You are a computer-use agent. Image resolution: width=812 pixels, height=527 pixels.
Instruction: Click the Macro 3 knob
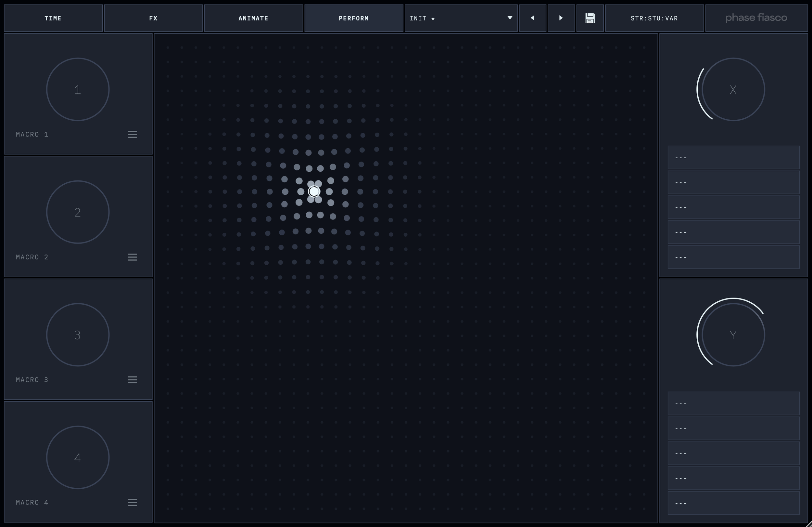[x=78, y=335]
